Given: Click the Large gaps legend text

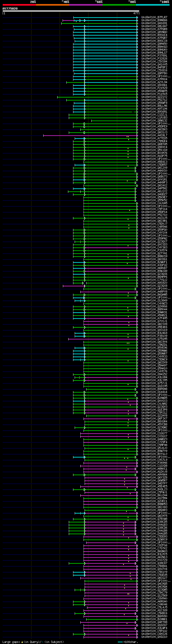Looking at the screenshot, I should pos(33,642).
